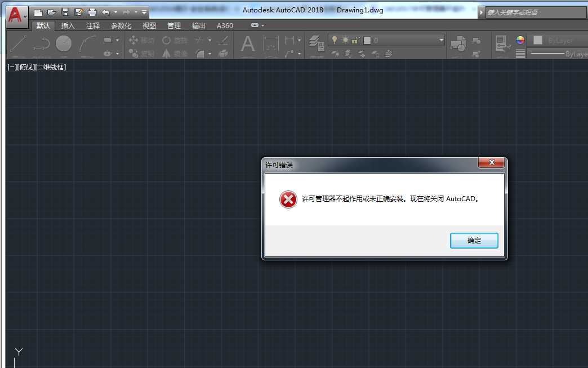Open ribbon minimize options dropdown arrow

[x=263, y=25]
